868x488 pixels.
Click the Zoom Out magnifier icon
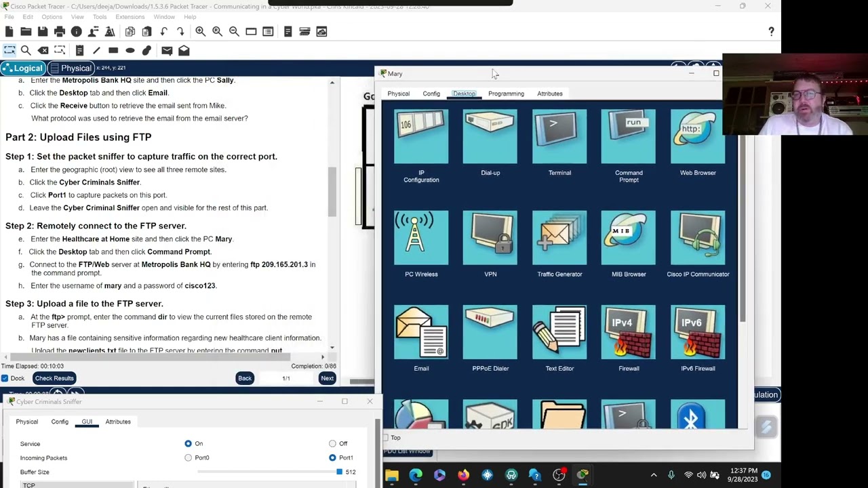click(x=234, y=31)
